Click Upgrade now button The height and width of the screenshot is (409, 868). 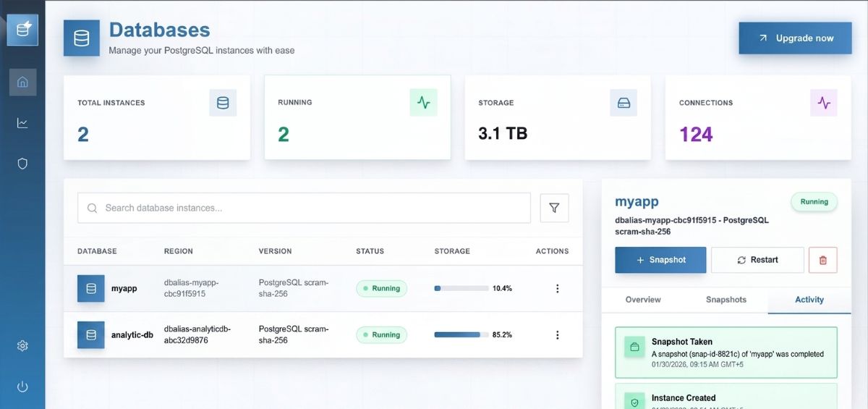click(x=795, y=38)
